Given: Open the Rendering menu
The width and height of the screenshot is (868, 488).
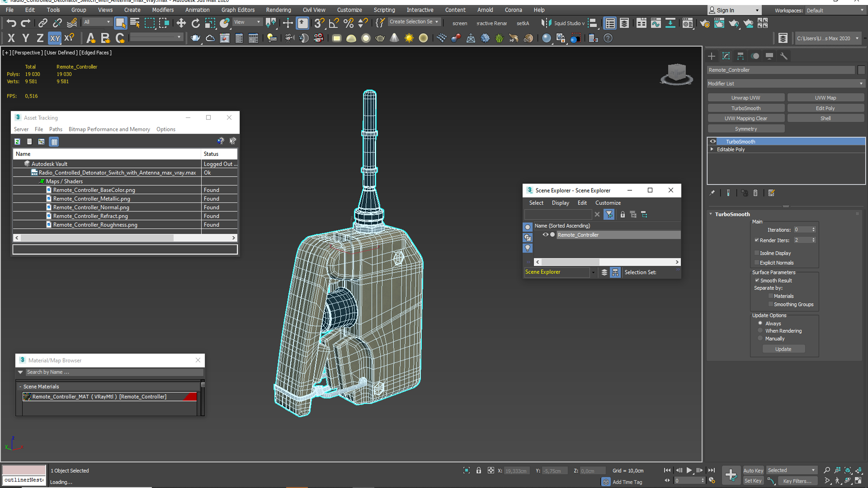Looking at the screenshot, I should [278, 10].
